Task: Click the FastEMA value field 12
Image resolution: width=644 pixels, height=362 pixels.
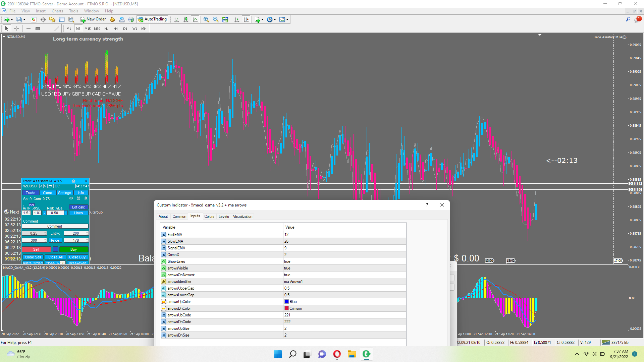Action: tap(286, 235)
